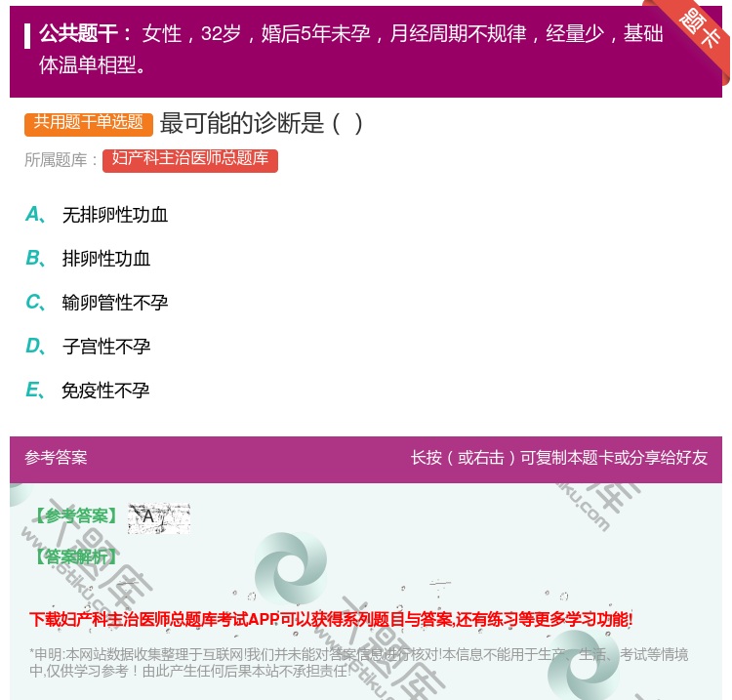
Task: Open the answer image showing A
Action: (x=158, y=517)
